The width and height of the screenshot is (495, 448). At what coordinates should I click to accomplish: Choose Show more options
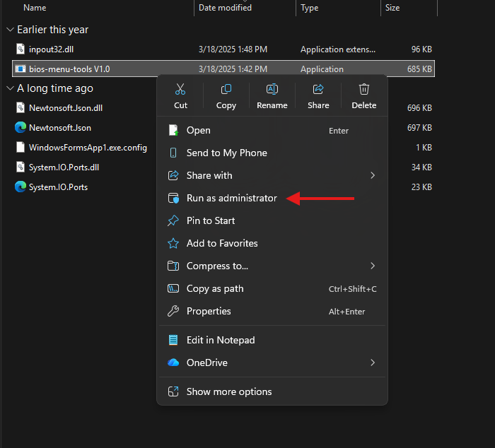click(228, 391)
